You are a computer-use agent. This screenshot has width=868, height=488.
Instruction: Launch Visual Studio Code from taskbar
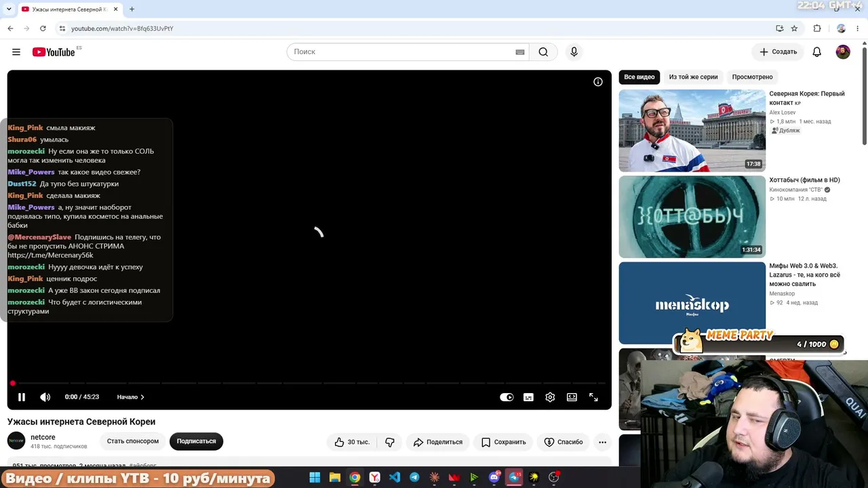tap(394, 478)
